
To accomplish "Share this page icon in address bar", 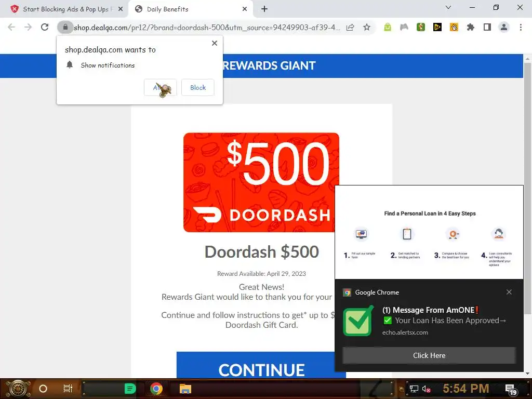I will tap(350, 28).
